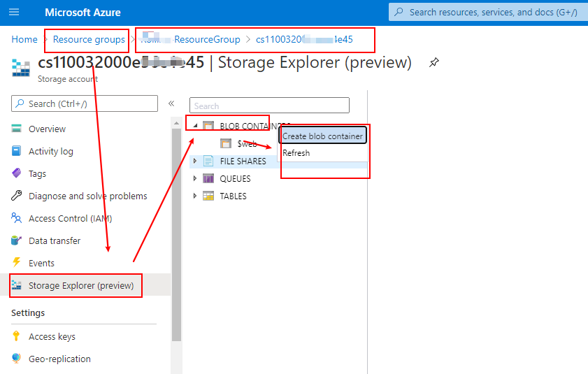588x374 pixels.
Task: Go to Home breadcrumb
Action: click(24, 39)
